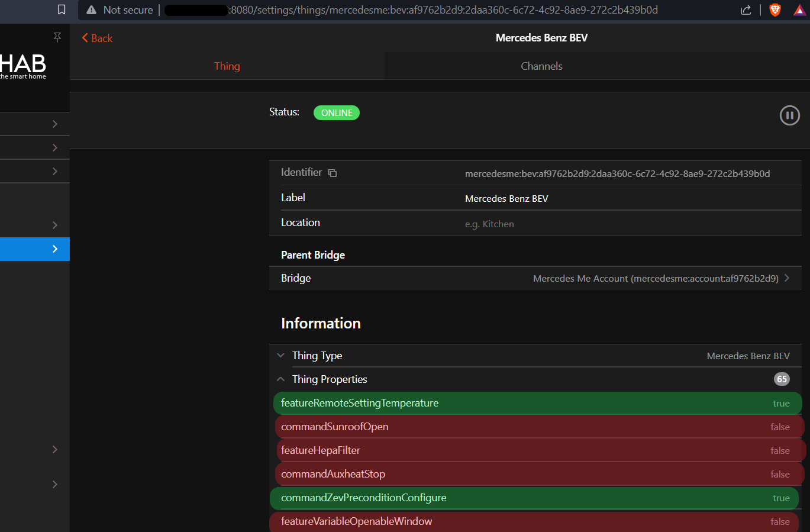Click the Back link
This screenshot has width=810, height=532.
coord(97,38)
